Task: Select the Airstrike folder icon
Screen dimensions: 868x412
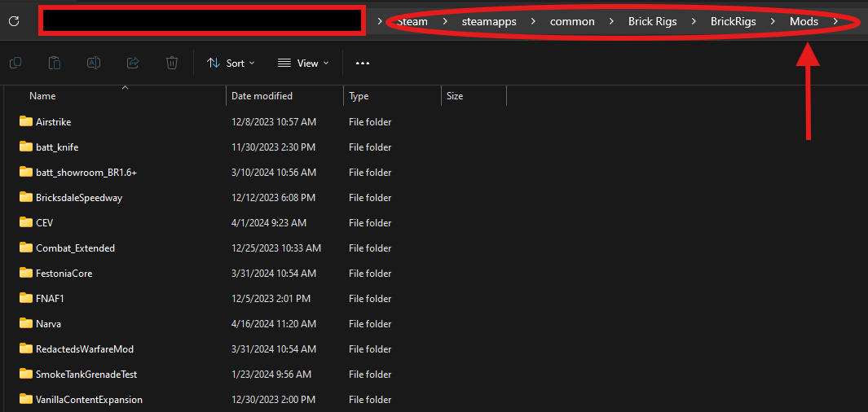Action: coord(25,122)
